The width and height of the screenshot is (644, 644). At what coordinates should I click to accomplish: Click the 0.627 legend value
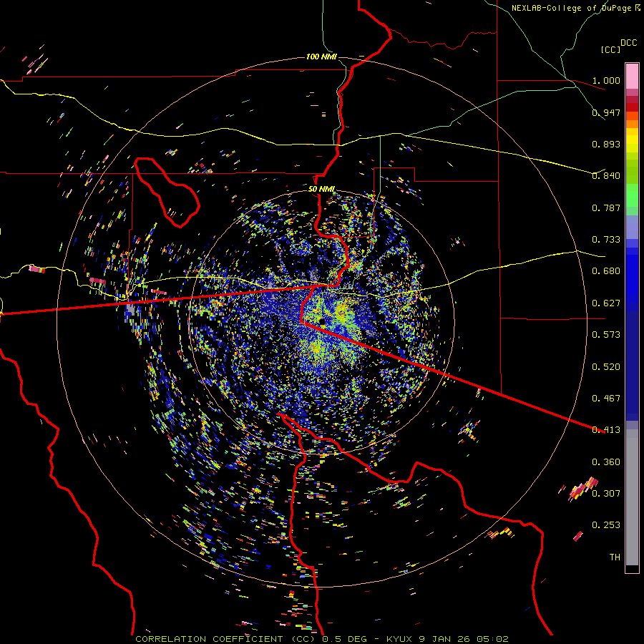click(x=606, y=303)
